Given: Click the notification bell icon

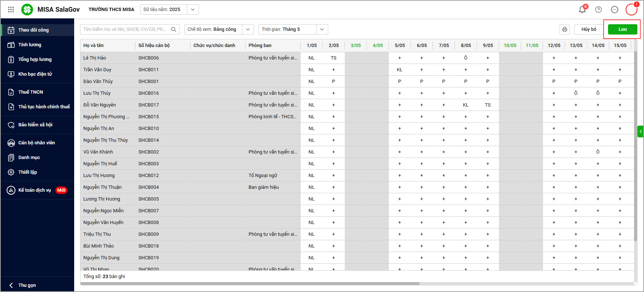Looking at the screenshot, I should point(582,10).
